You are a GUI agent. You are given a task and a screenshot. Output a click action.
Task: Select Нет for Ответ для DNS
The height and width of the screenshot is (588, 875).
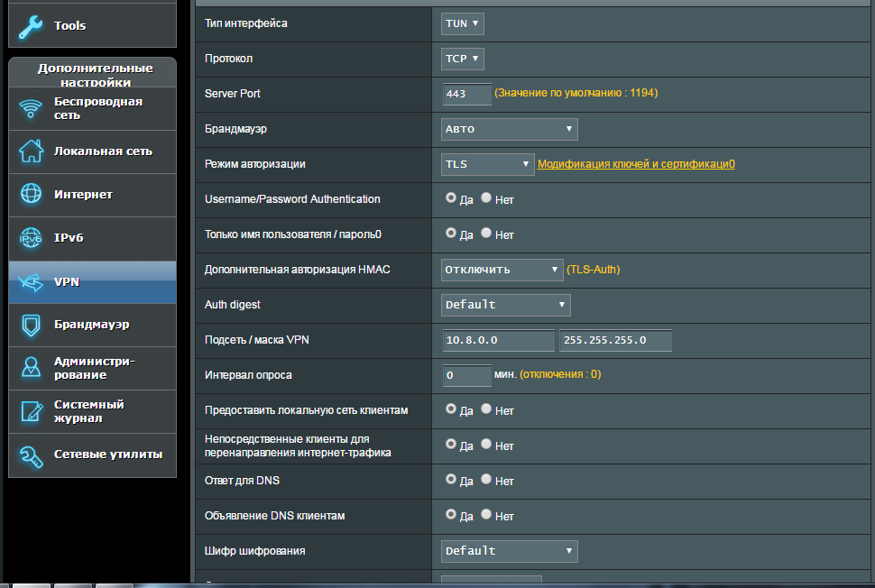(486, 479)
